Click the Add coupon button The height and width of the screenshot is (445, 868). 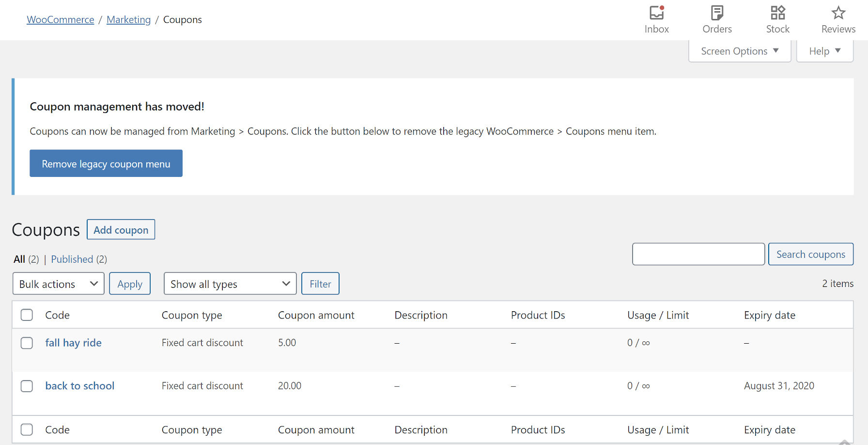click(x=121, y=229)
